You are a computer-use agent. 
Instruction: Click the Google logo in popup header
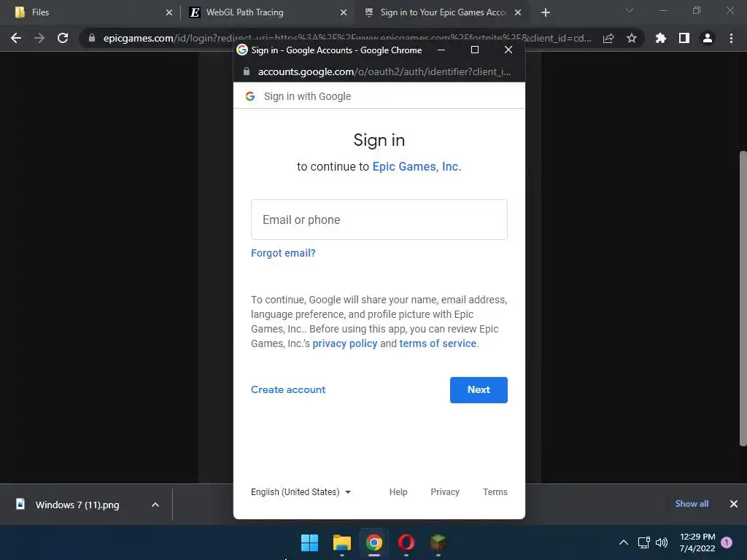250,96
